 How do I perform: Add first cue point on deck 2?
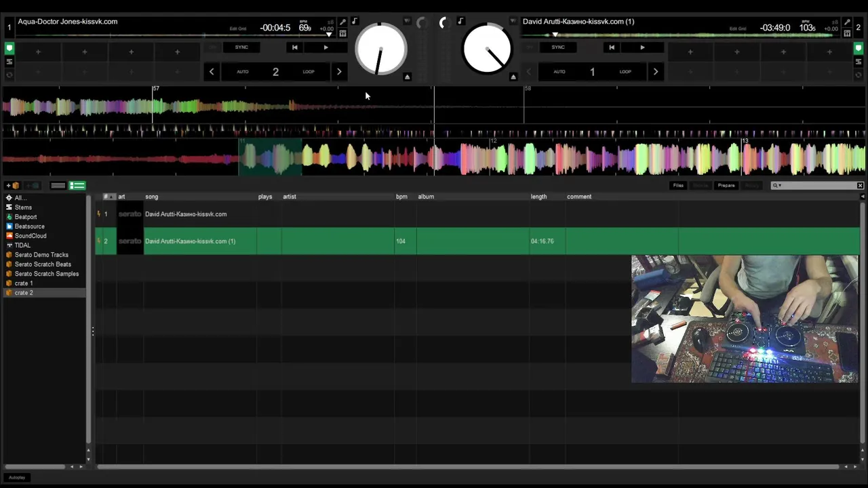pos(690,52)
